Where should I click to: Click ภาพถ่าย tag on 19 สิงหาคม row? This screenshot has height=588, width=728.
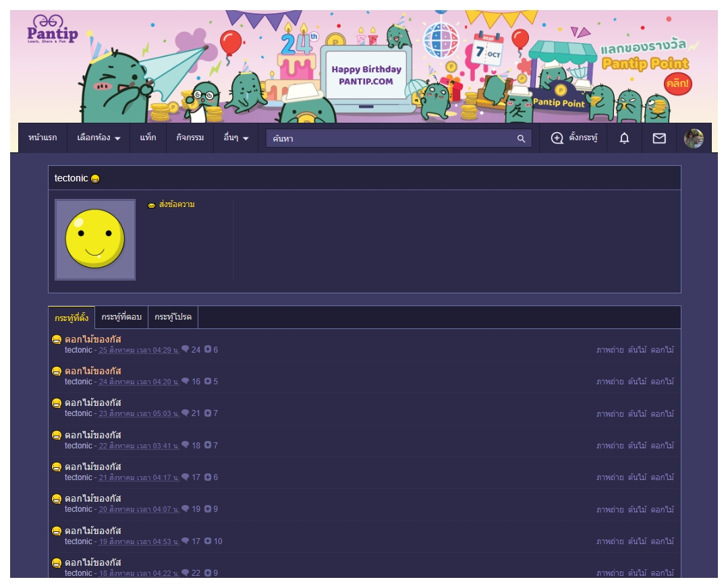click(610, 541)
